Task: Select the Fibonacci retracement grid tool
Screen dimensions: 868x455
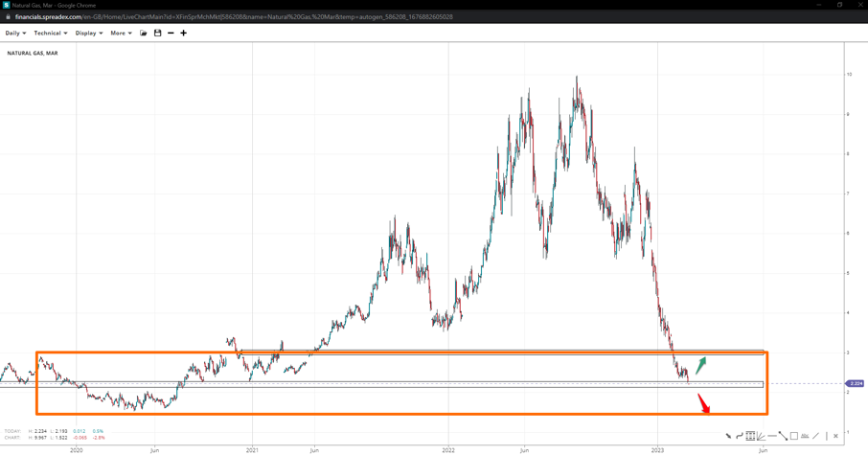Action: click(x=750, y=436)
